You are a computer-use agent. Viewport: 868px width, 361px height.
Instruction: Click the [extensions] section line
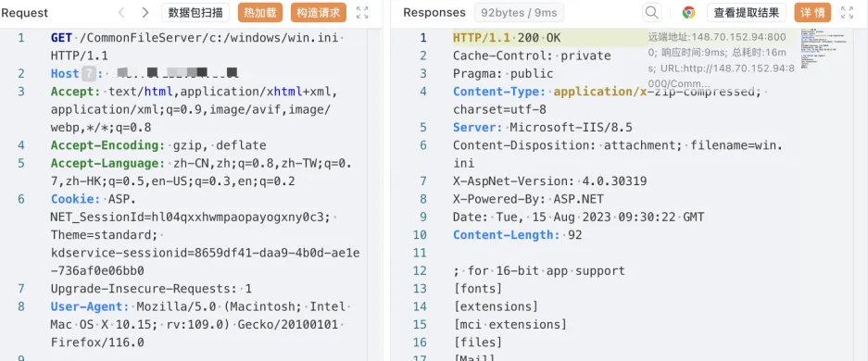point(496,306)
